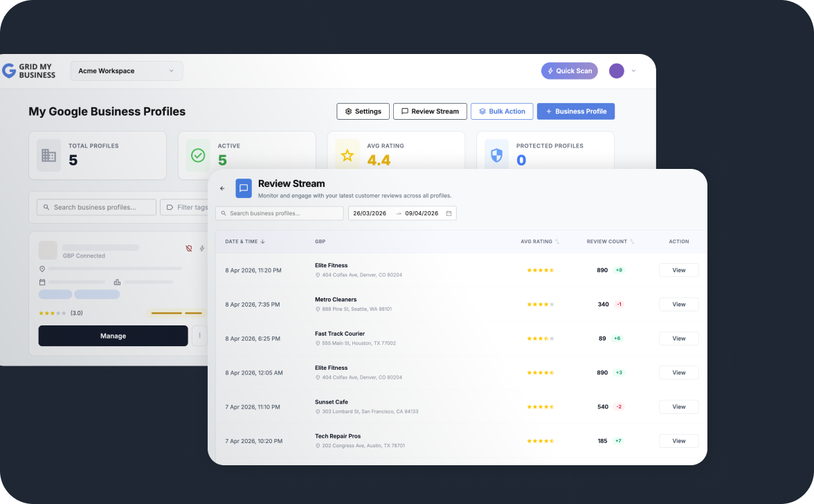Click the Manage button

(x=114, y=336)
